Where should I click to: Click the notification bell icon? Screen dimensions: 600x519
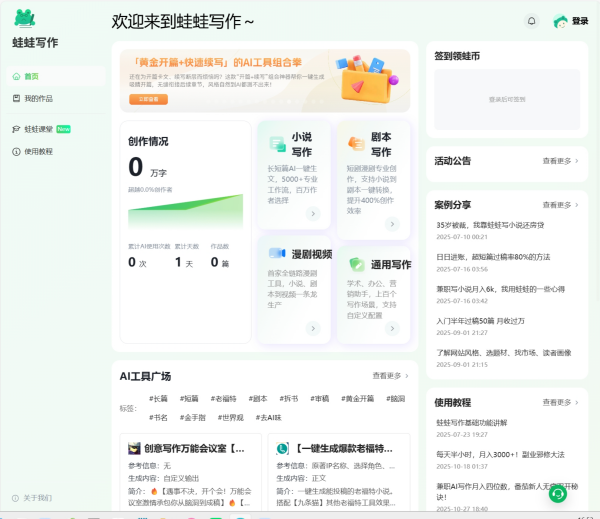point(531,21)
